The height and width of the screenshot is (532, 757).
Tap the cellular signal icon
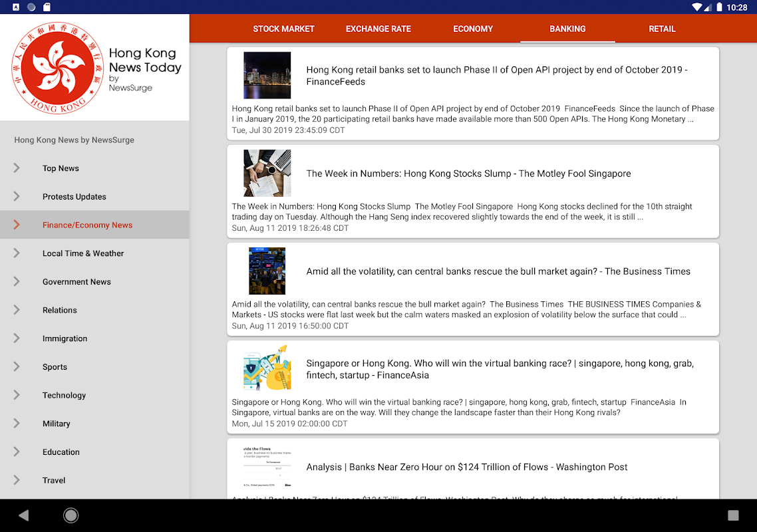[x=708, y=7]
